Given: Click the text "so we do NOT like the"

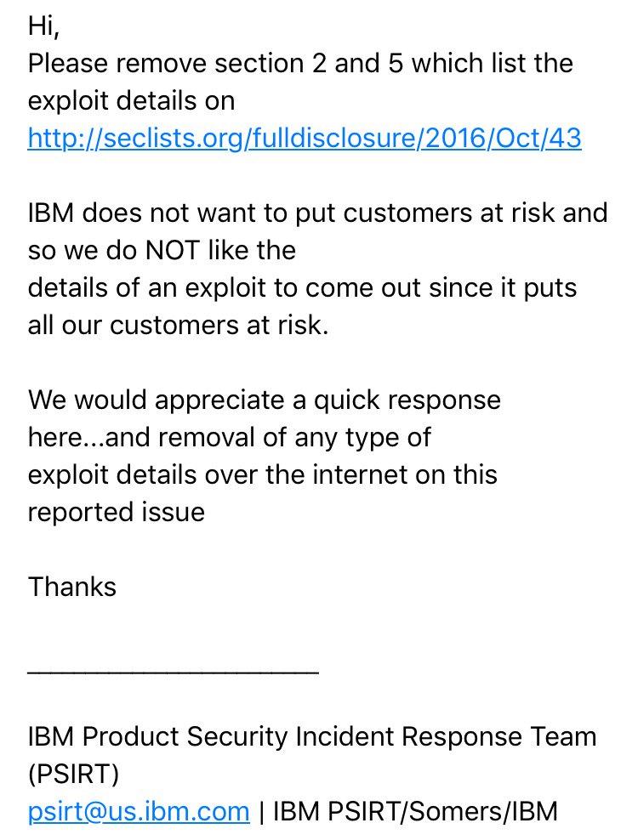Looking at the screenshot, I should [x=162, y=250].
